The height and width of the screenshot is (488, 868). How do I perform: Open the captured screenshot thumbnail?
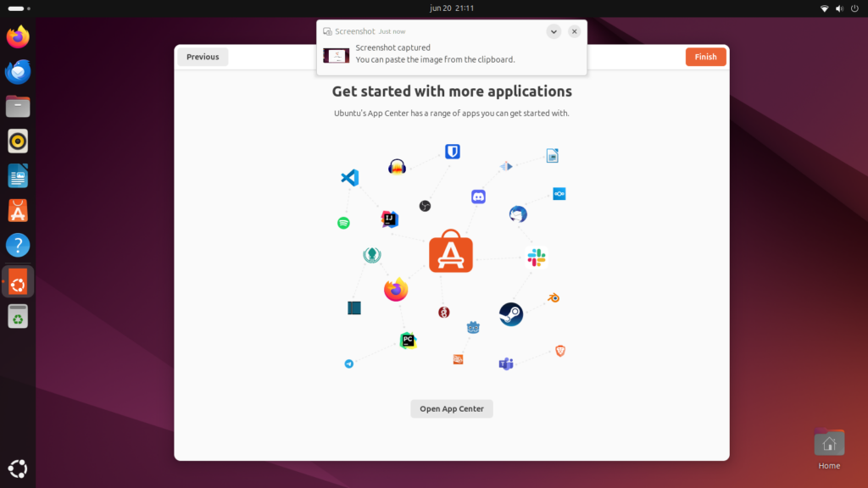pyautogui.click(x=336, y=55)
